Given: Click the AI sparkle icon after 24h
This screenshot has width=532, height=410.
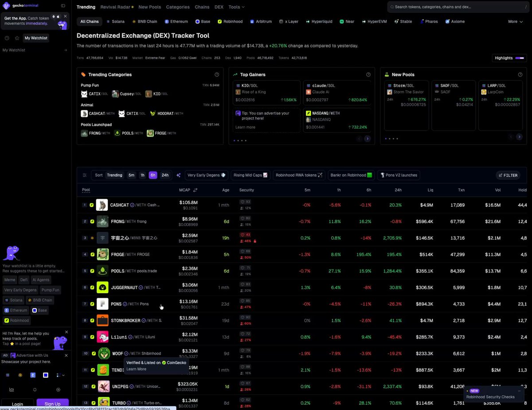Looking at the screenshot, I should [178, 175].
